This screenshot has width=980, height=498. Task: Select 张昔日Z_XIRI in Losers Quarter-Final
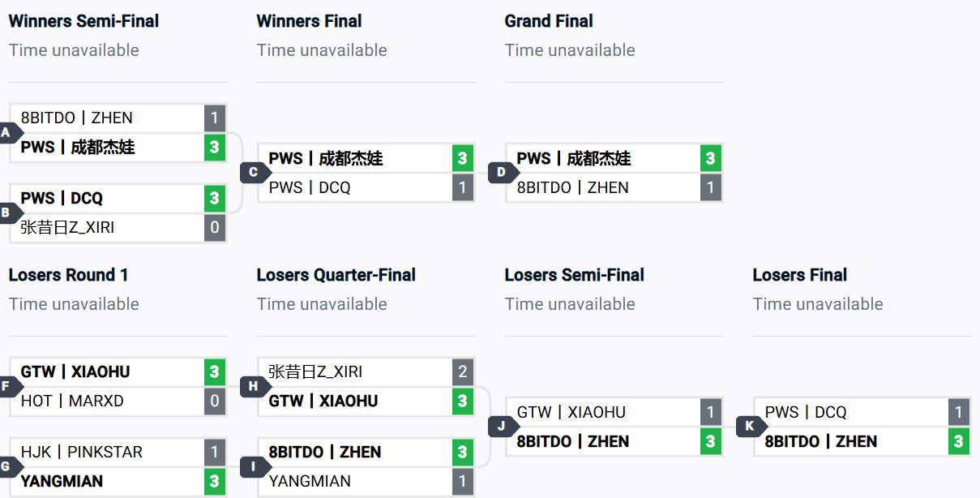click(x=315, y=371)
